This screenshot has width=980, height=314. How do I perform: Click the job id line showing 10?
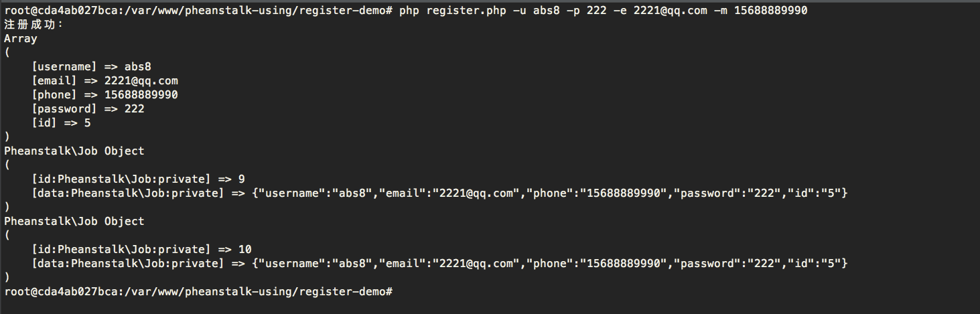coord(141,250)
